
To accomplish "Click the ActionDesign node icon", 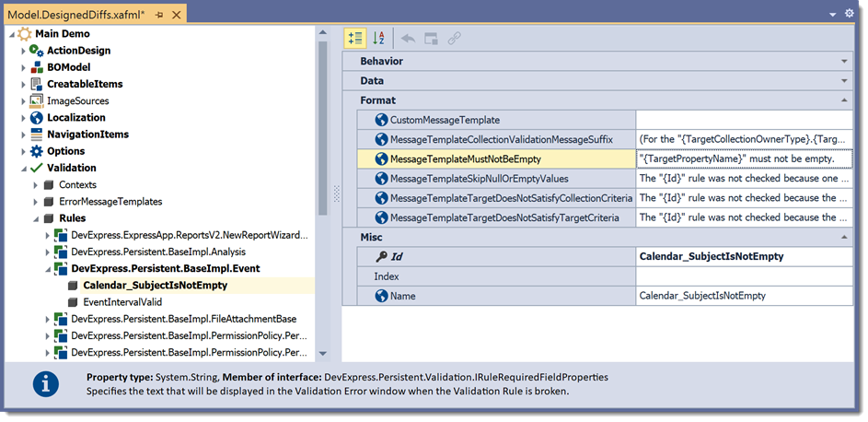I will [37, 51].
